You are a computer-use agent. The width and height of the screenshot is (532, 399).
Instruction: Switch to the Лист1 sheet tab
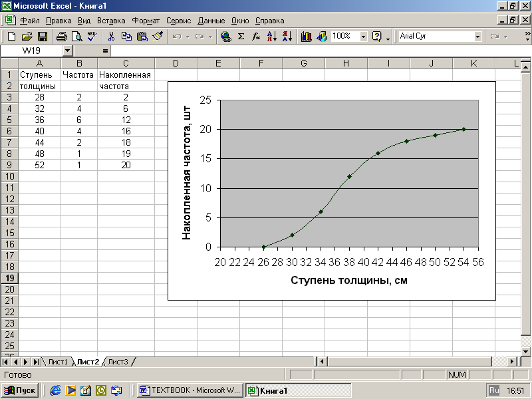point(58,362)
